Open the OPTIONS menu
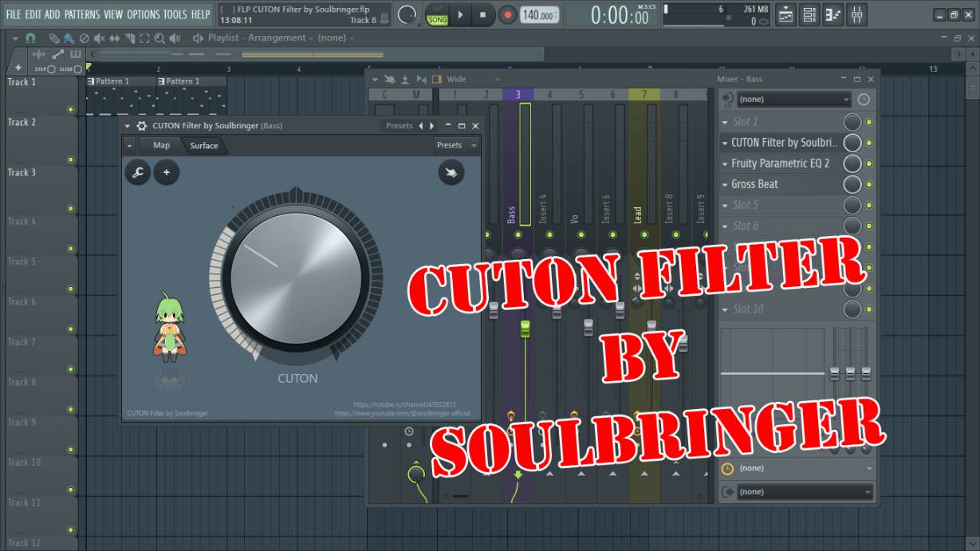The height and width of the screenshot is (551, 980). (144, 14)
